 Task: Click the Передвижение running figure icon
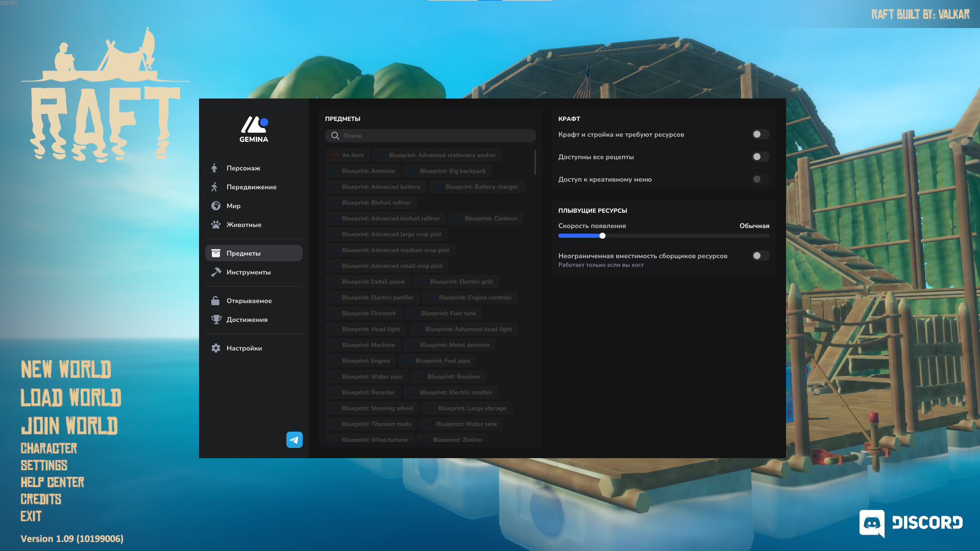pyautogui.click(x=214, y=187)
